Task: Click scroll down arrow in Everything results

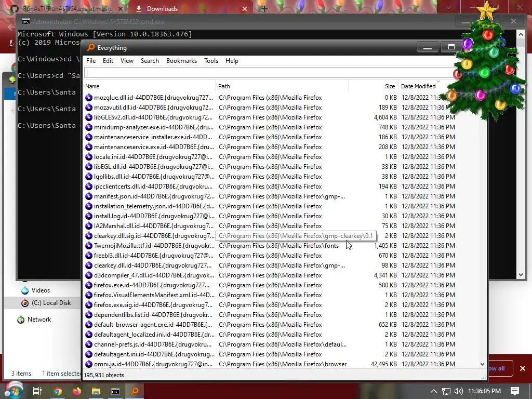Action: tap(482, 364)
